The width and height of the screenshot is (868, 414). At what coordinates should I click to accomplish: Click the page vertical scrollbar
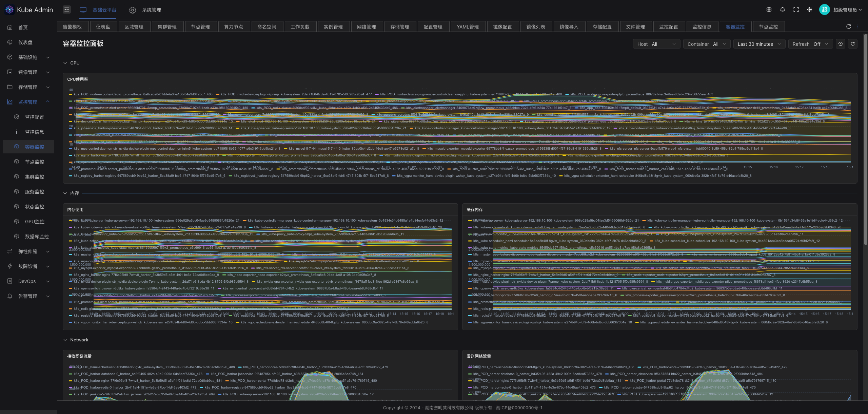[x=865, y=139]
